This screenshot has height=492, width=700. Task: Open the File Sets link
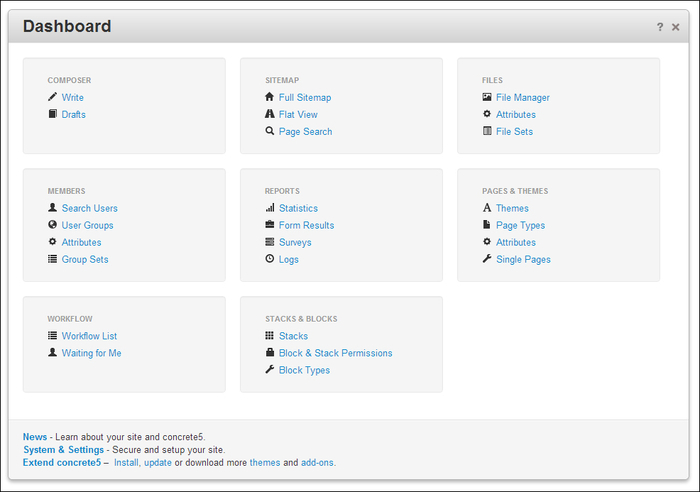514,131
